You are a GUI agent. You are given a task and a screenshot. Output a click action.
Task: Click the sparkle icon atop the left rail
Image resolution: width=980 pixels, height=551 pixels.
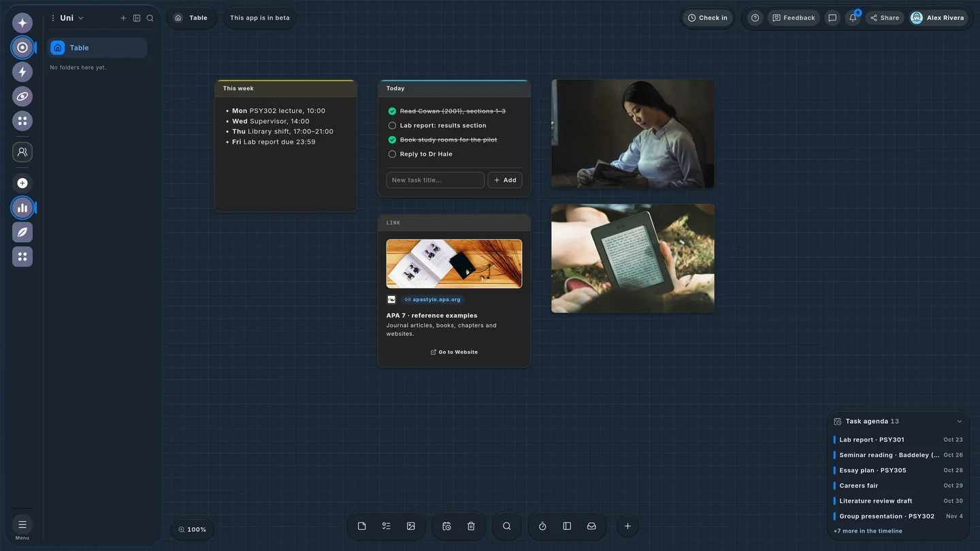22,23
